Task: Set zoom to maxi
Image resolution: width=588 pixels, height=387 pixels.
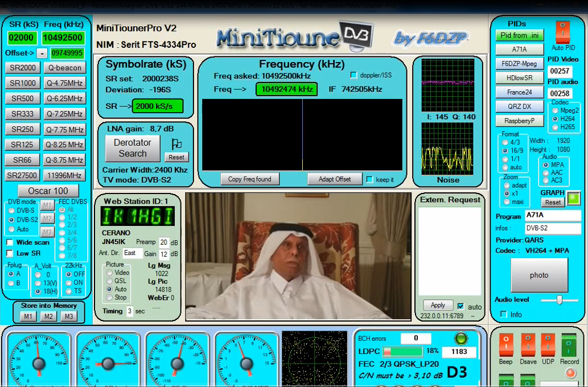Action: click(507, 201)
